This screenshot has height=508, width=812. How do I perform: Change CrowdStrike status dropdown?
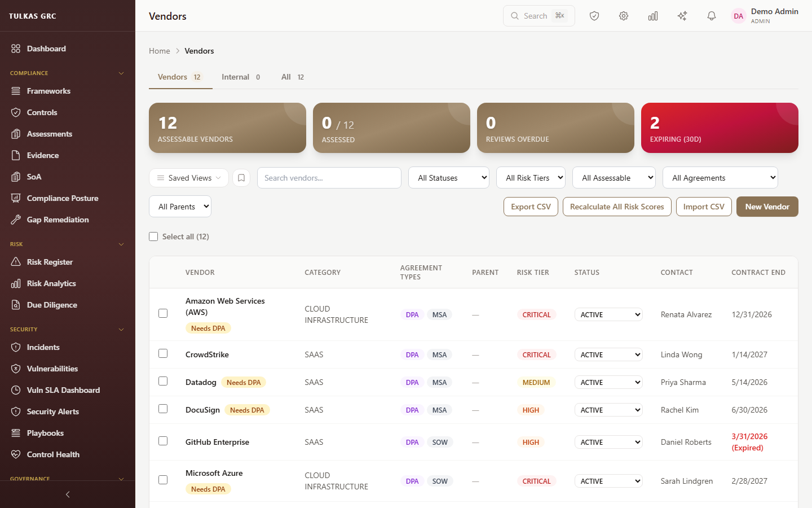[x=608, y=354]
